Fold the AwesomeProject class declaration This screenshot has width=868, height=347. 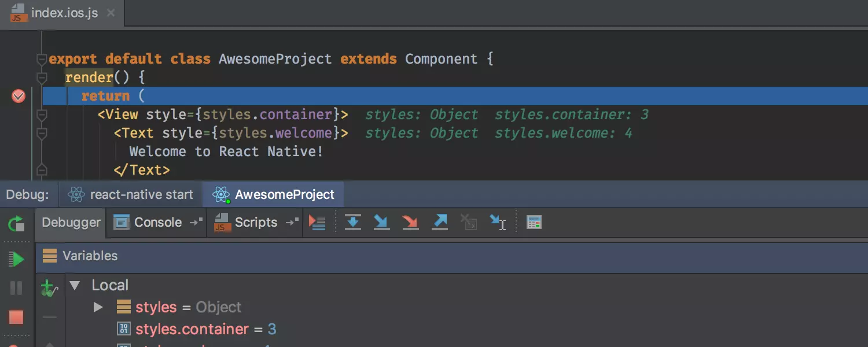(41, 59)
